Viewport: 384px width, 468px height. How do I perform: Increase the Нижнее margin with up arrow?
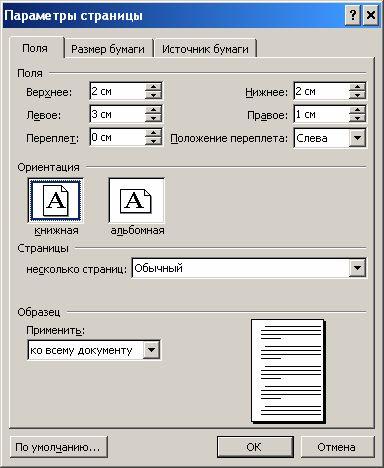tap(357, 87)
